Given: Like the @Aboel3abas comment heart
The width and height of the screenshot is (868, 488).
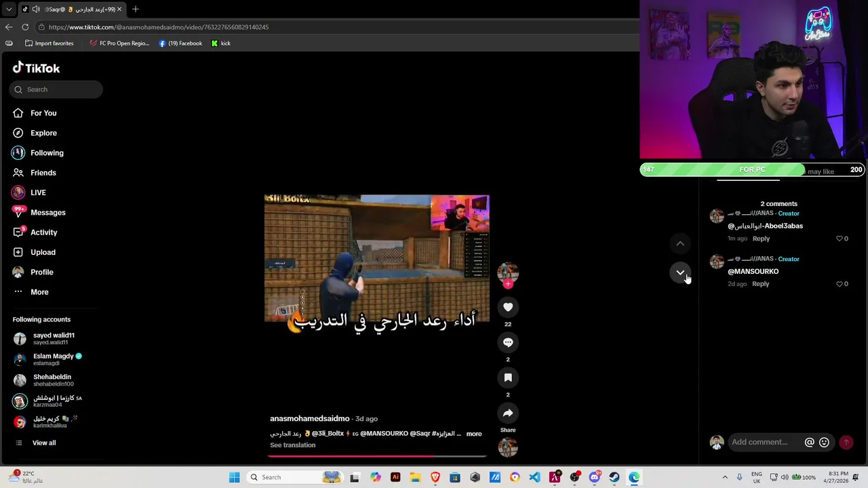Looking at the screenshot, I should coord(839,239).
